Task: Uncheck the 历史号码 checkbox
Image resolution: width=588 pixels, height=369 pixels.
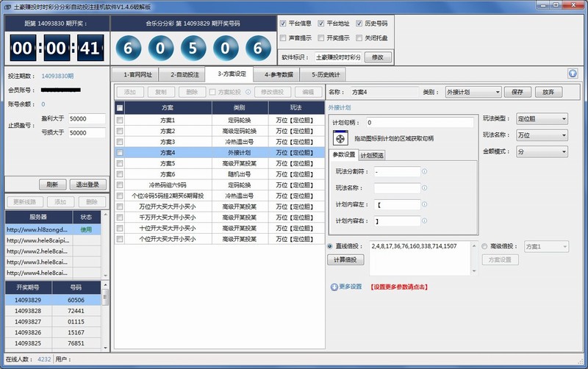Action: (359, 24)
